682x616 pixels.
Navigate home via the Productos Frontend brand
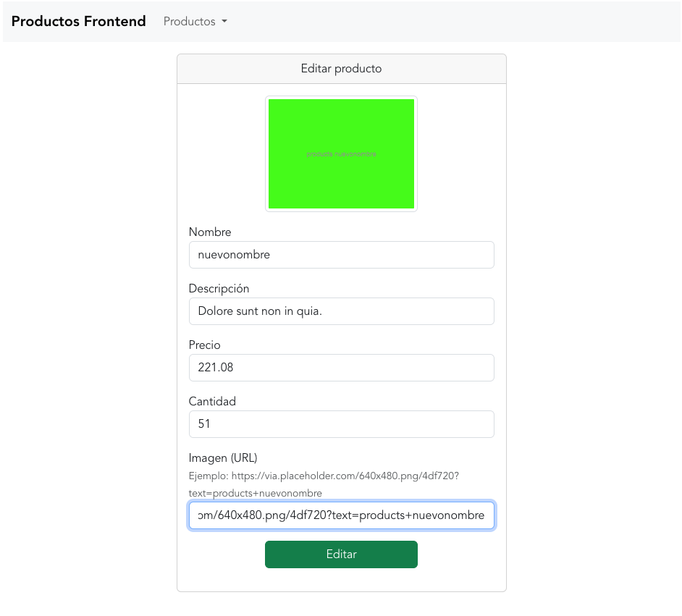tap(78, 21)
